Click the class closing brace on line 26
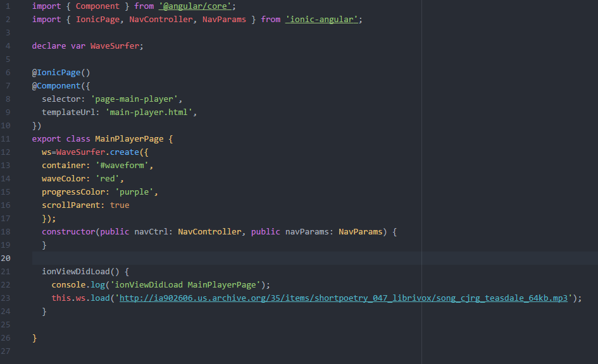The width and height of the screenshot is (598, 364). 35,338
